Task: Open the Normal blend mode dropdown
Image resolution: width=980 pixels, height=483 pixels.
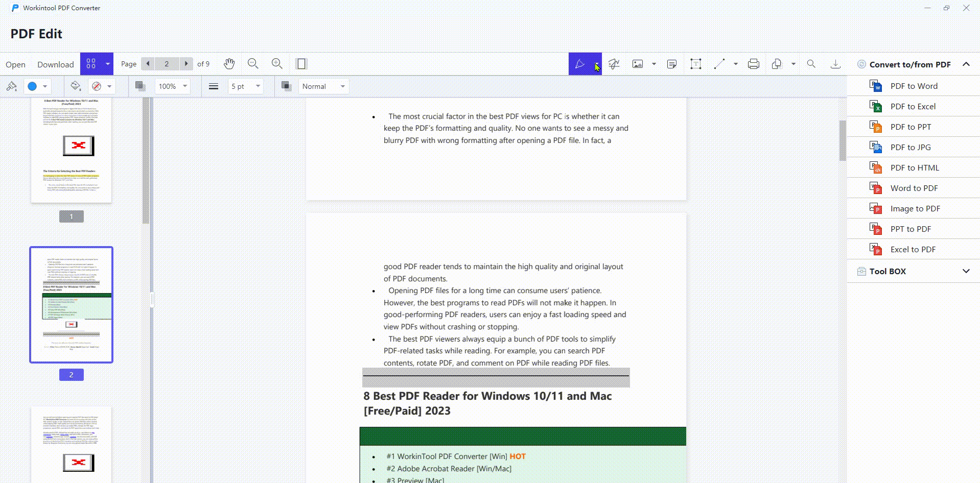Action: 323,86
